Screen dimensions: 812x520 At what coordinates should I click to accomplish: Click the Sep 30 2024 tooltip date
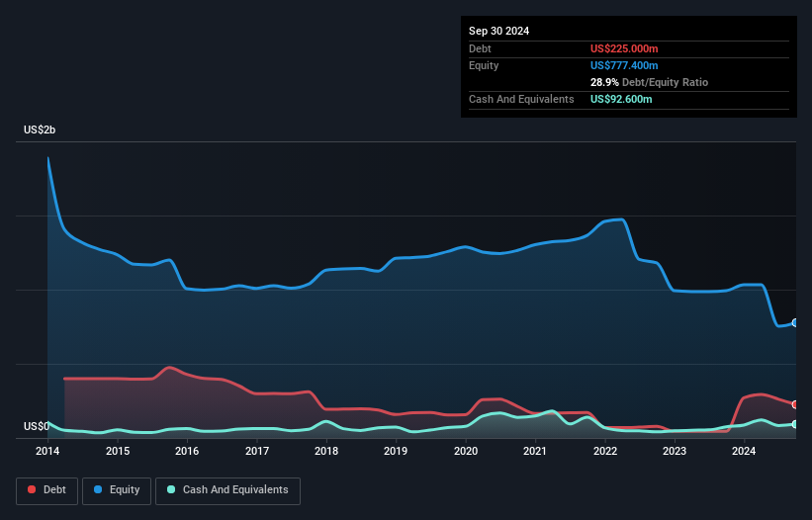tap(498, 31)
